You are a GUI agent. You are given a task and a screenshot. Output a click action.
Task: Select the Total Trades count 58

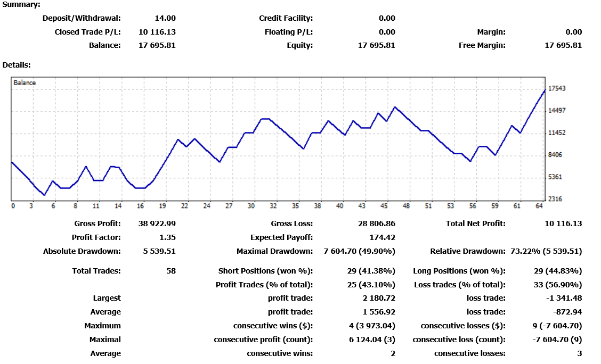(x=171, y=271)
